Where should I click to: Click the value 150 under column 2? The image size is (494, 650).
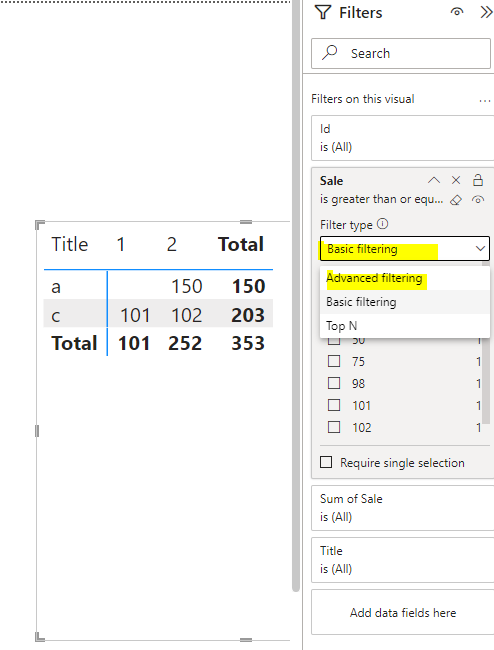(186, 286)
